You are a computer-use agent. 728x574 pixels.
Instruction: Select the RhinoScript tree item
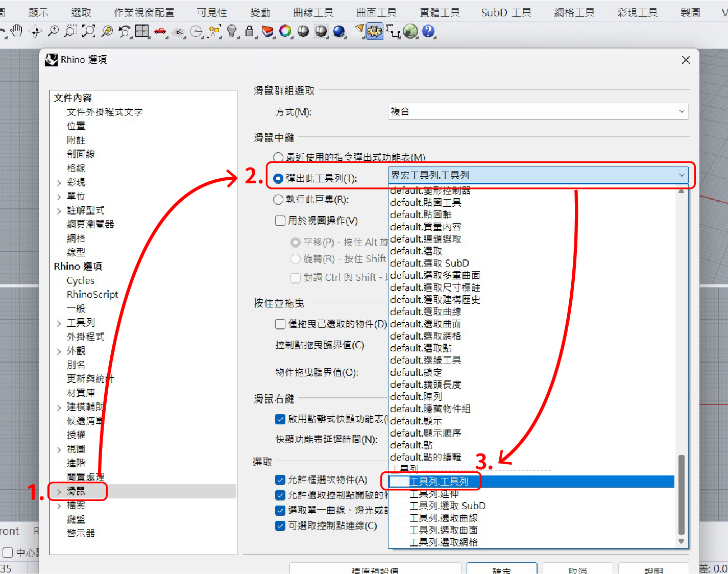92,295
